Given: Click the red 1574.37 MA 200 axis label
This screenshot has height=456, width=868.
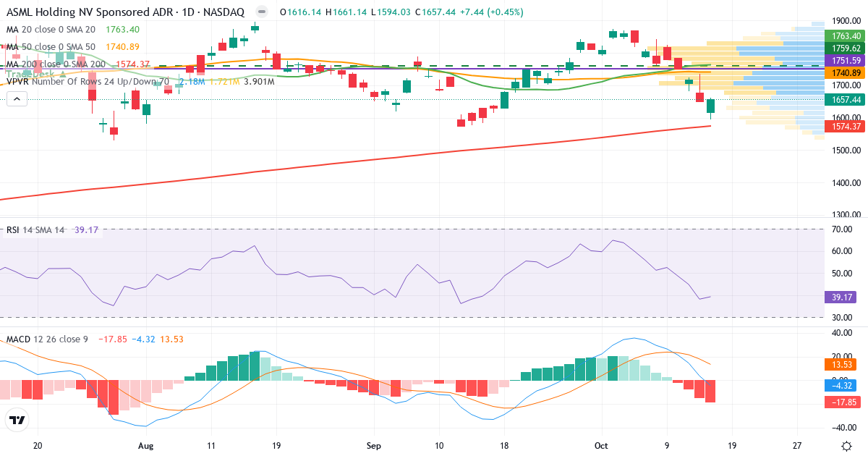Looking at the screenshot, I should pos(846,127).
